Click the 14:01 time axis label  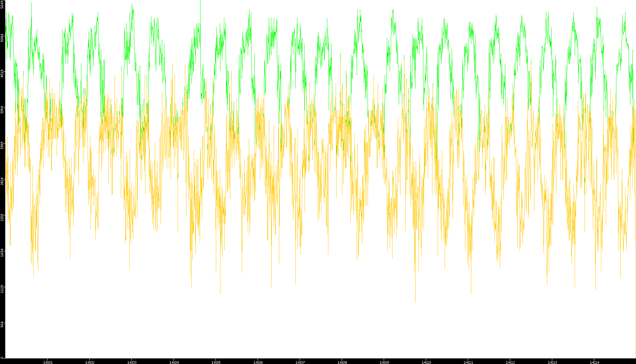coord(48,362)
